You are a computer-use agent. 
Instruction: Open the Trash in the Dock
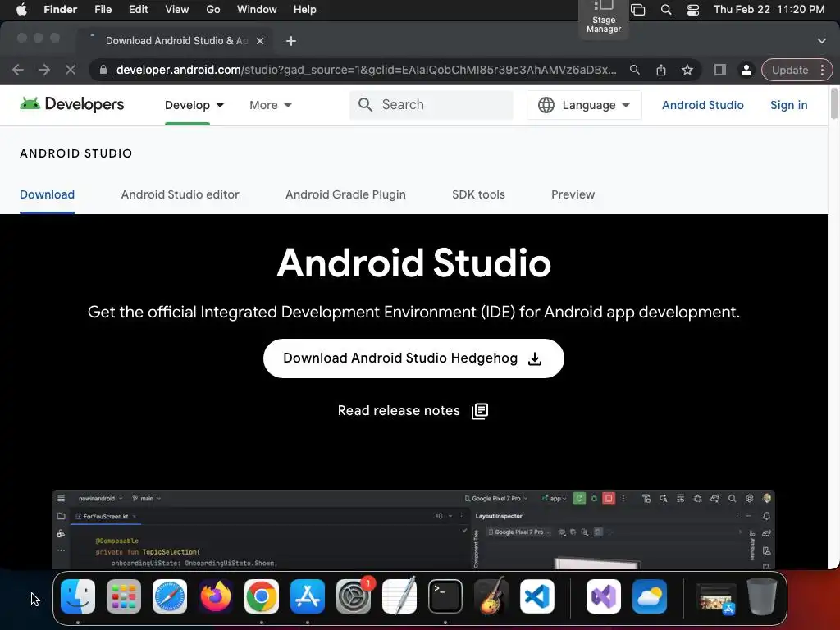pos(762,596)
